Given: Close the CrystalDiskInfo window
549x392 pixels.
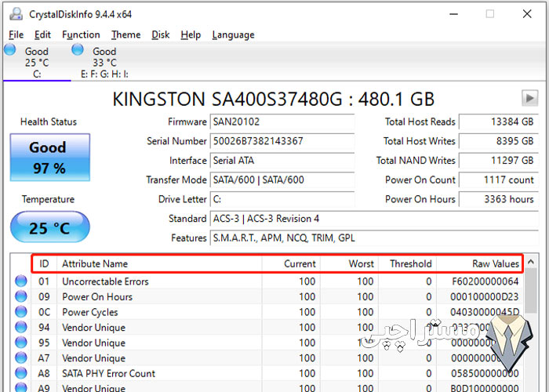Looking at the screenshot, I should pyautogui.click(x=527, y=14).
